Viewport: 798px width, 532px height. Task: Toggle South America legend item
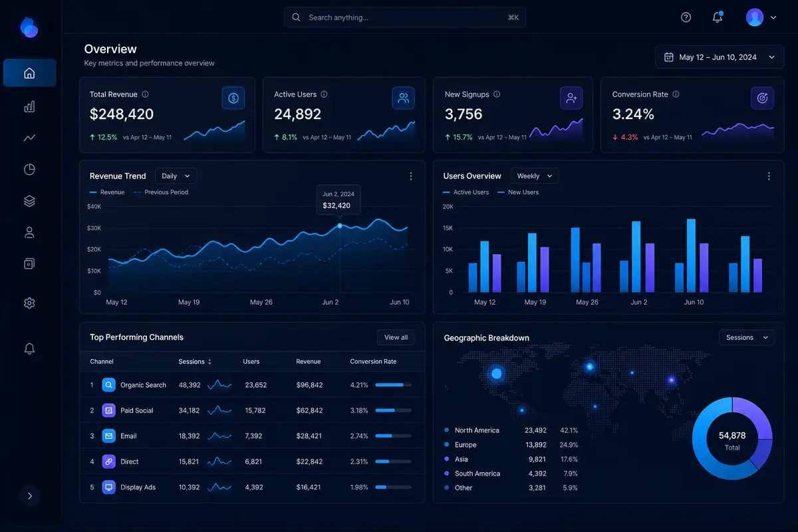[472, 473]
